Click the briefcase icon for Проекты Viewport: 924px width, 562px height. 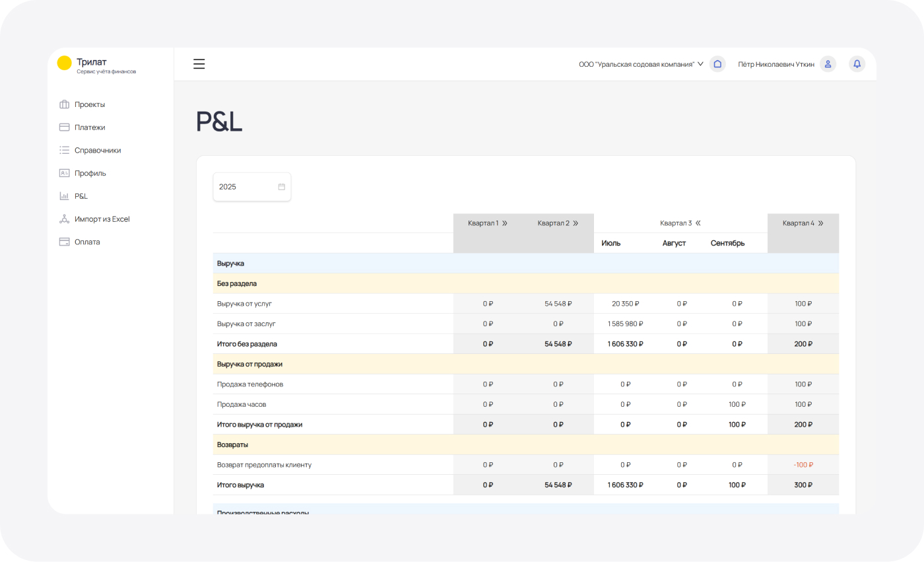65,104
